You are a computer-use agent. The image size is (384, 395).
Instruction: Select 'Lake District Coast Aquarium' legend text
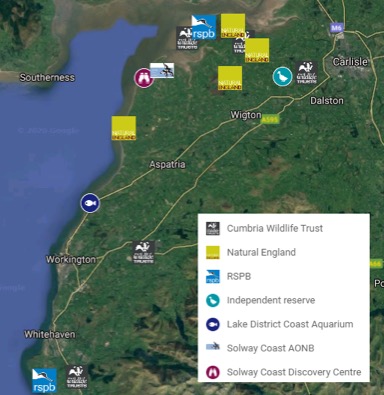pos(290,324)
